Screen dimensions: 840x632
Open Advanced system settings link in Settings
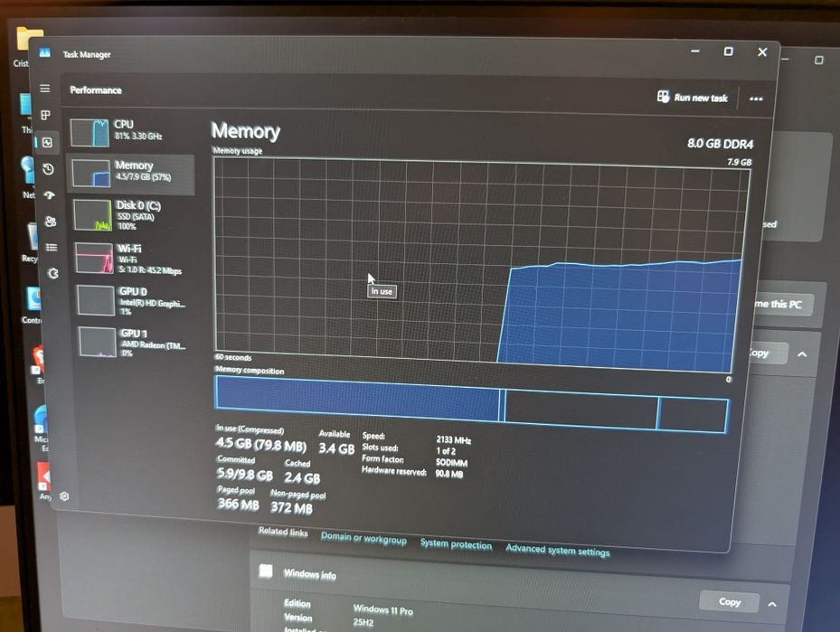click(x=558, y=550)
